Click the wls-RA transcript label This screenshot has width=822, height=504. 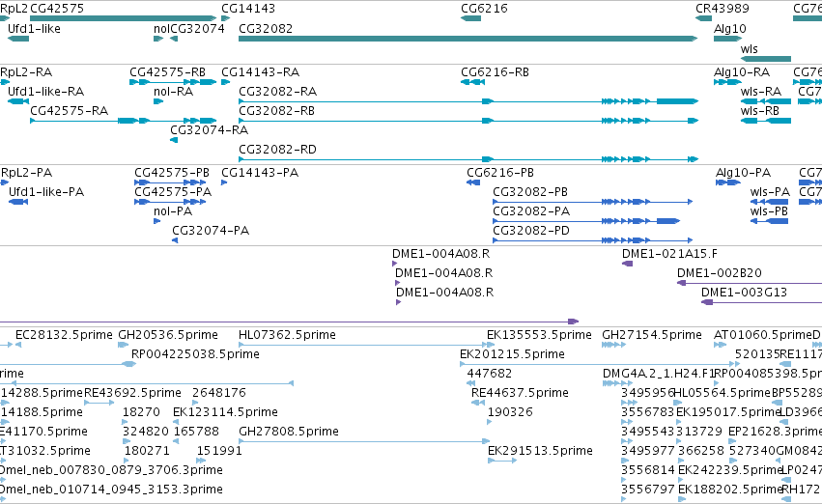761,92
